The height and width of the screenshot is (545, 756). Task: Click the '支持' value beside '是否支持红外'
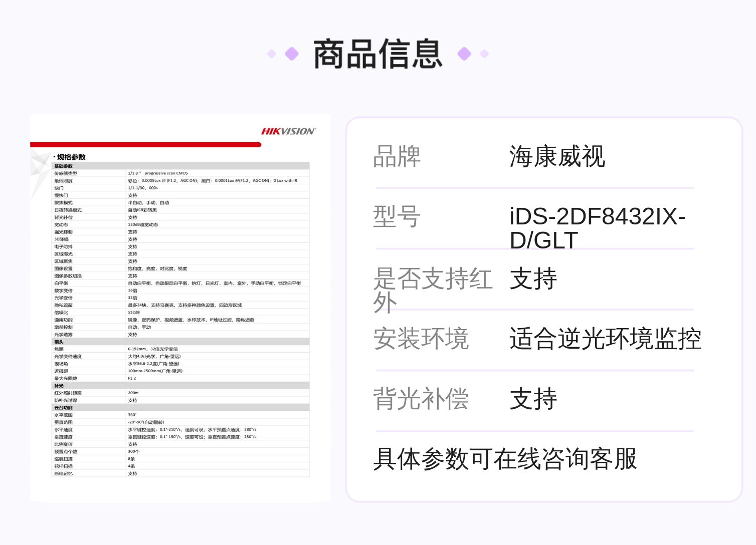[533, 279]
